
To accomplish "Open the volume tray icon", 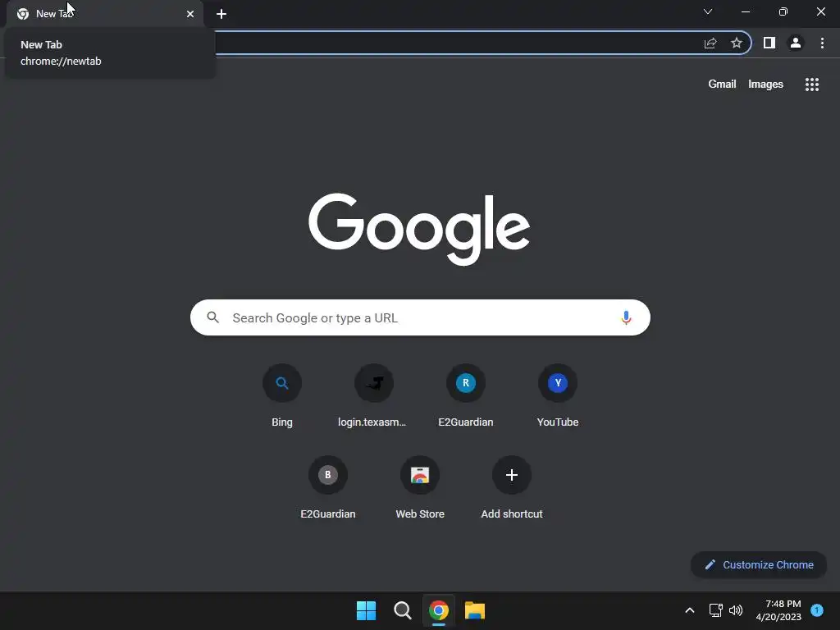I will click(736, 610).
